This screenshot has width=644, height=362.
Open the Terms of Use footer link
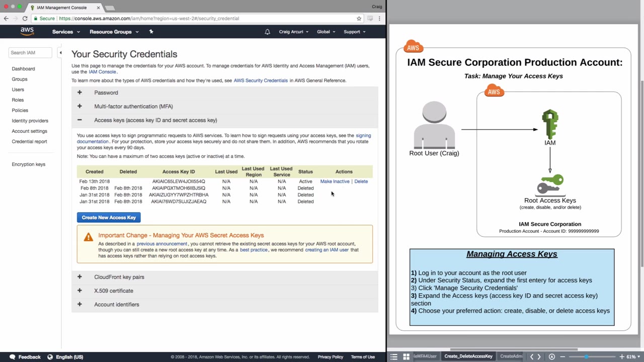pyautogui.click(x=363, y=357)
